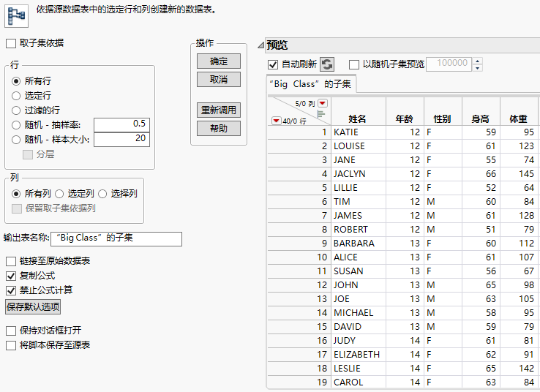Choose the 选择列 radio option

point(103,194)
